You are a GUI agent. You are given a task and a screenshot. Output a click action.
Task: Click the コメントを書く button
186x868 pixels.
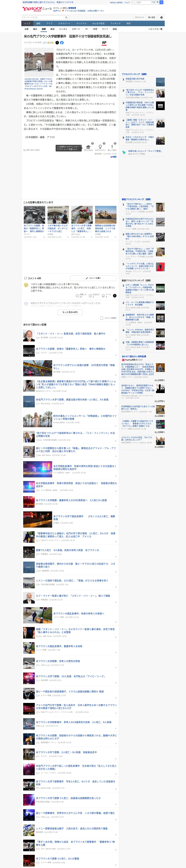click(93, 278)
